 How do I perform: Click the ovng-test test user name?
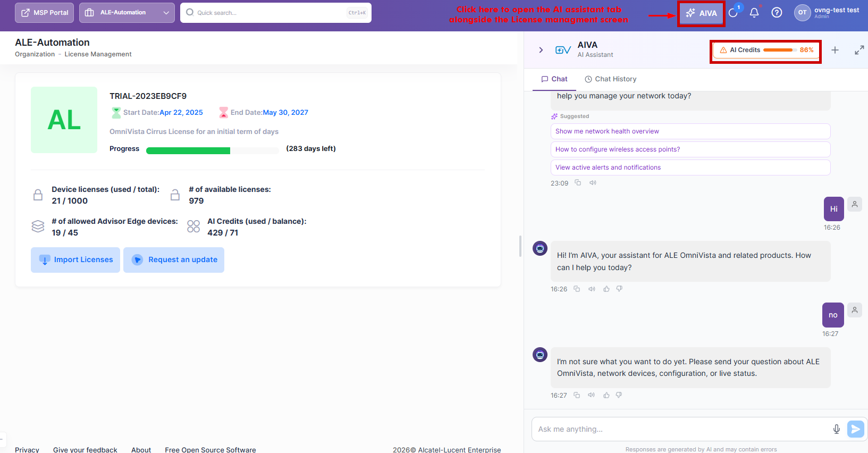point(837,10)
